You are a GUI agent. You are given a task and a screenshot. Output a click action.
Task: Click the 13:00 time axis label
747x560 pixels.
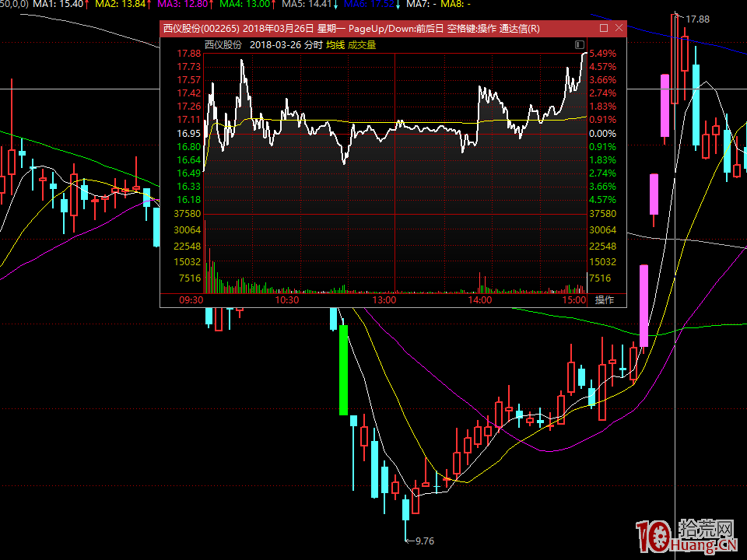click(384, 300)
